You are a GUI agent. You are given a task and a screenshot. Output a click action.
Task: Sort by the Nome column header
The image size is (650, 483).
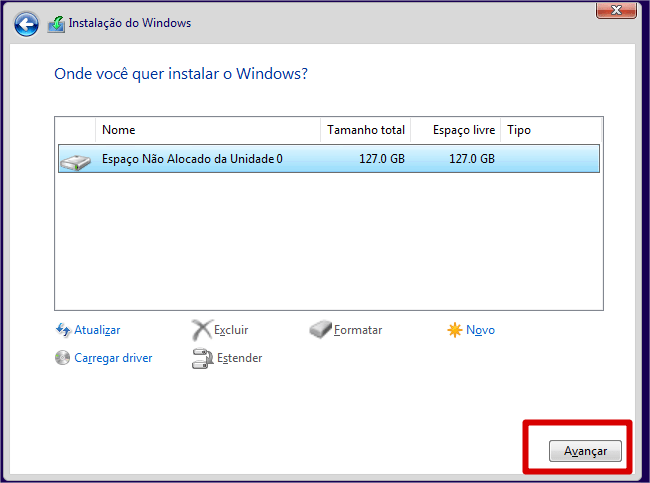click(x=208, y=130)
